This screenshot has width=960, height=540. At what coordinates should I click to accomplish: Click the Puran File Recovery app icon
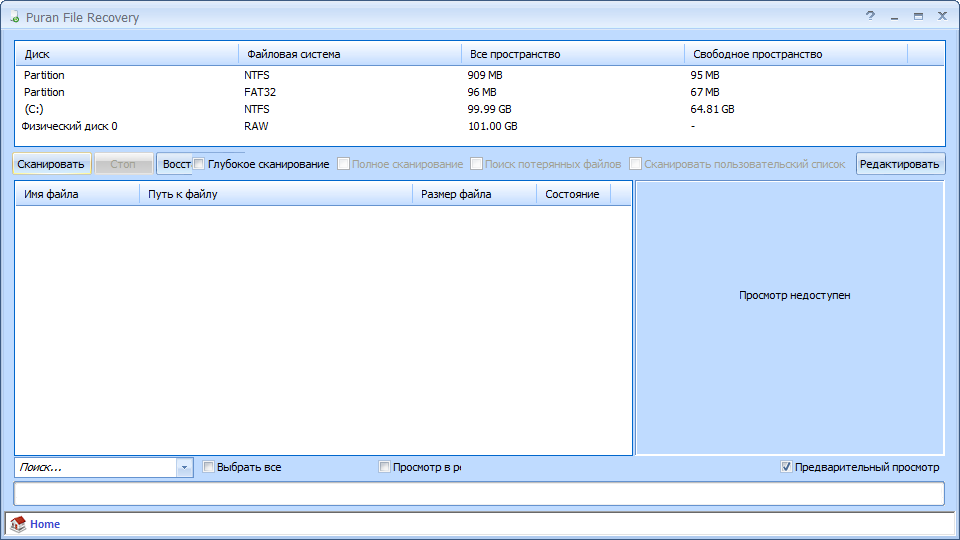(15, 17)
